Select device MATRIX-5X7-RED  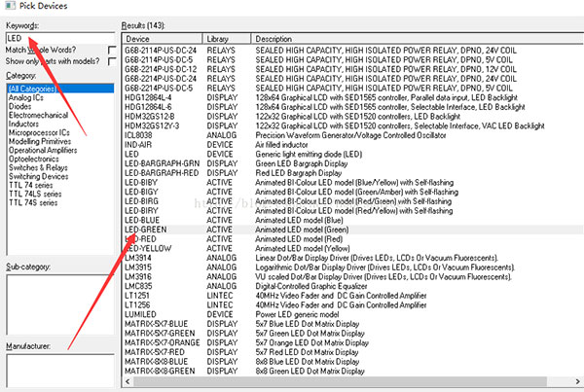click(x=353, y=352)
